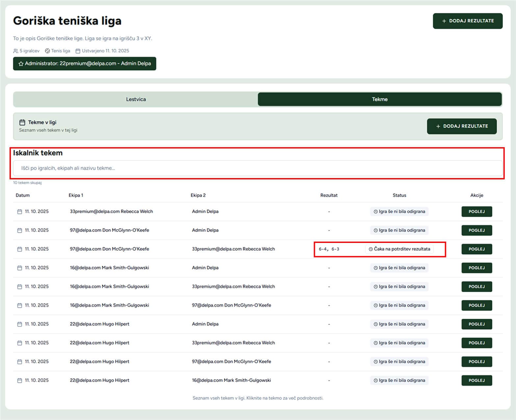Switch to the Lestvica tab

click(x=136, y=99)
